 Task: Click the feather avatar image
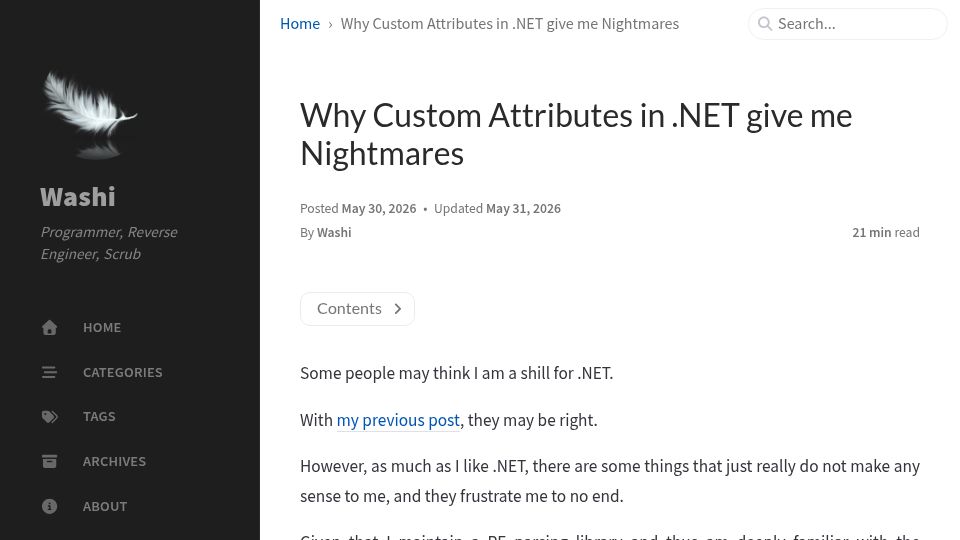pyautogui.click(x=90, y=114)
